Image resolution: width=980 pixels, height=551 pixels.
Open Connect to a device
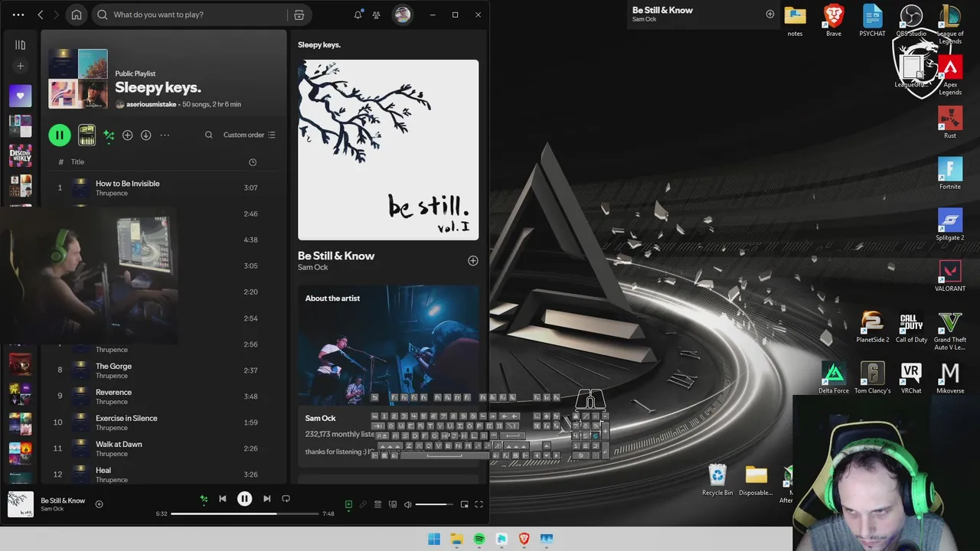[393, 504]
